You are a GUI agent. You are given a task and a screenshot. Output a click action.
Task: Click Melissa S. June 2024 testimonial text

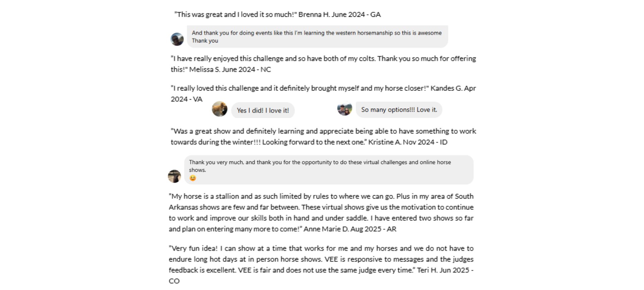pyautogui.click(x=323, y=64)
